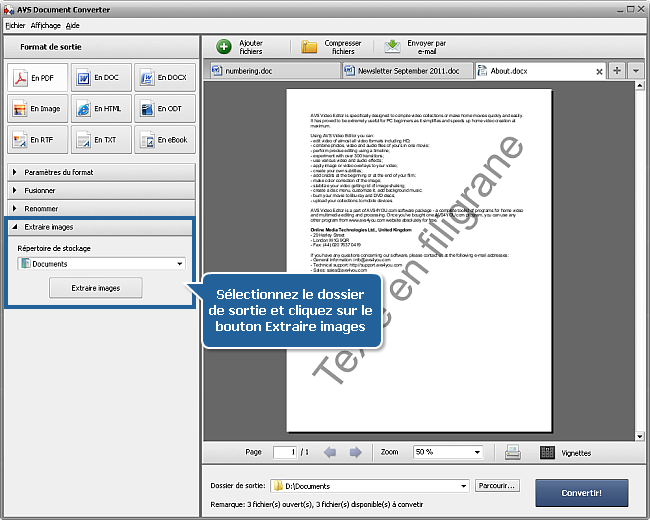650x520 pixels.
Task: Click the Ajouter fichiers green plus icon
Action: (224, 46)
